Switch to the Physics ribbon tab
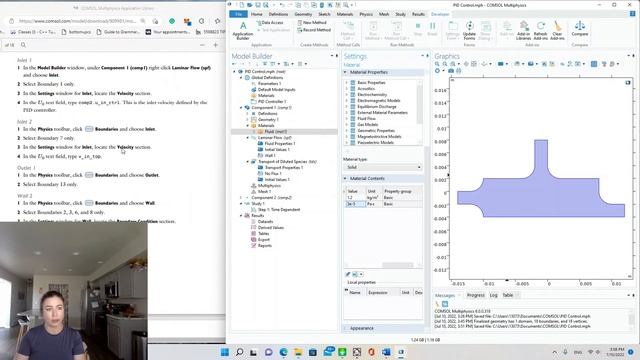 (366, 14)
